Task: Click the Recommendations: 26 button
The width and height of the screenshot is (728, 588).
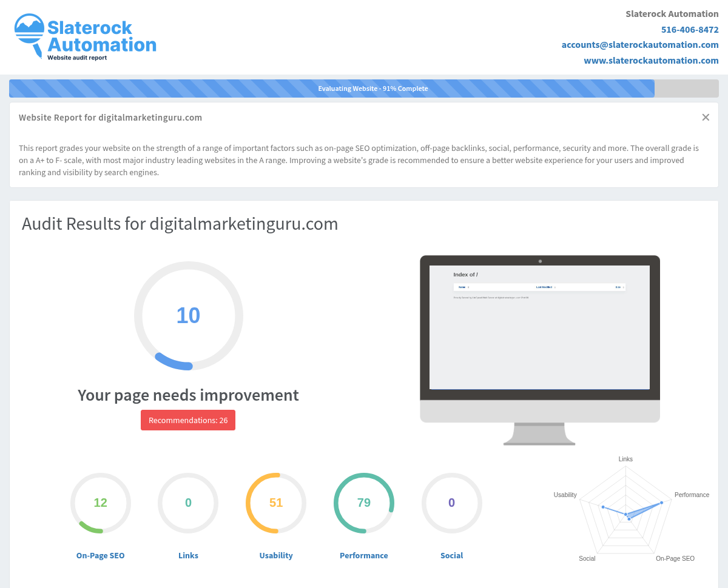Action: pyautogui.click(x=188, y=420)
